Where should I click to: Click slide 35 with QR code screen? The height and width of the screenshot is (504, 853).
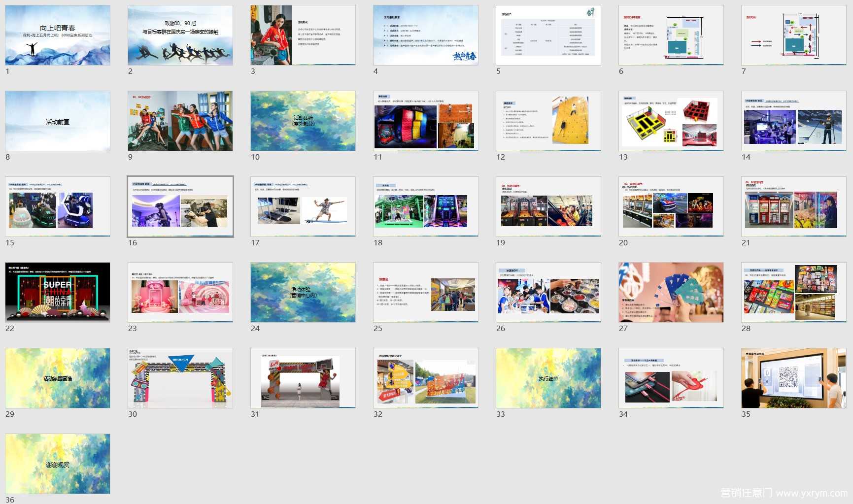tap(794, 378)
